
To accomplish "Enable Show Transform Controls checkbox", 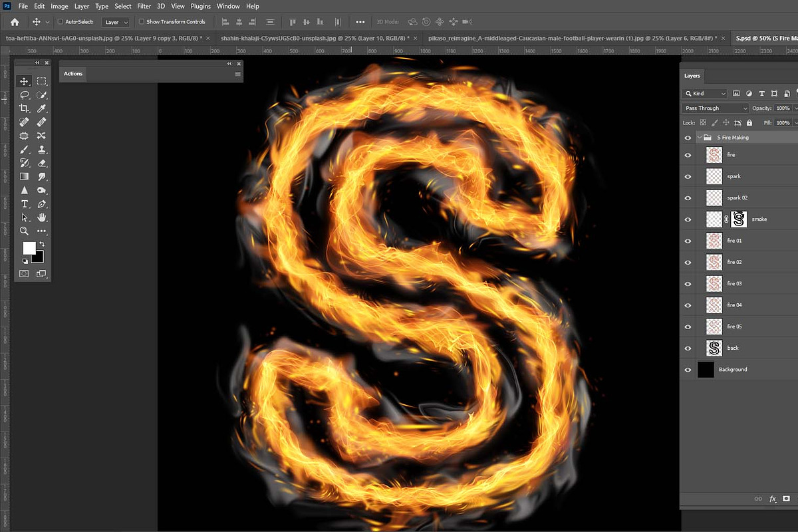I will [x=141, y=22].
